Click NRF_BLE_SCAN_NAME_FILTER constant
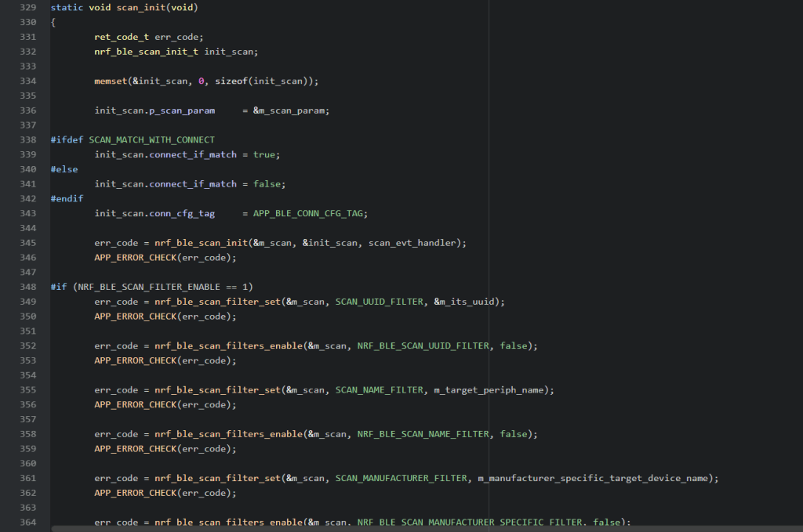The height and width of the screenshot is (532, 803). click(x=423, y=434)
